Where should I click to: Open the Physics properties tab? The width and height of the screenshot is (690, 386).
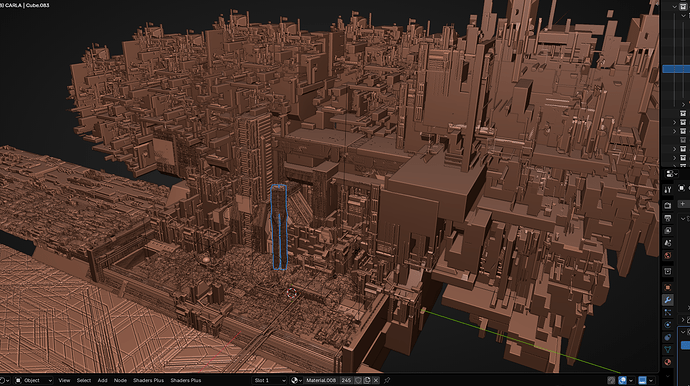(x=668, y=325)
